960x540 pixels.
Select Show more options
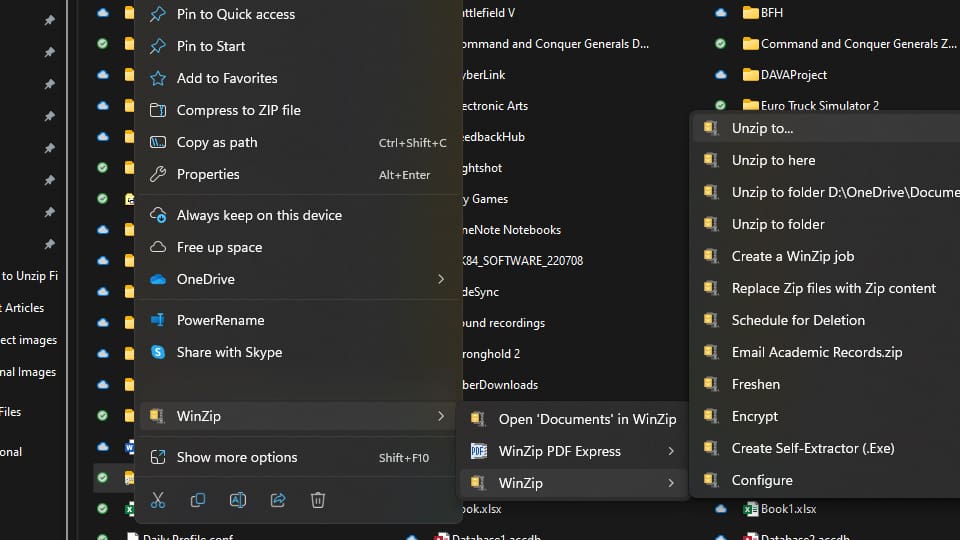[298, 457]
